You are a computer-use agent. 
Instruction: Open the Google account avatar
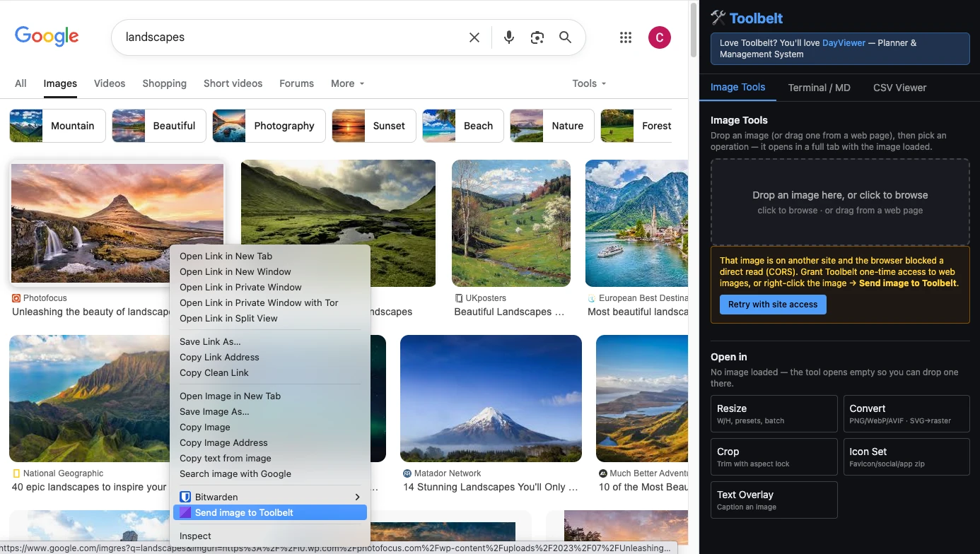coord(660,37)
